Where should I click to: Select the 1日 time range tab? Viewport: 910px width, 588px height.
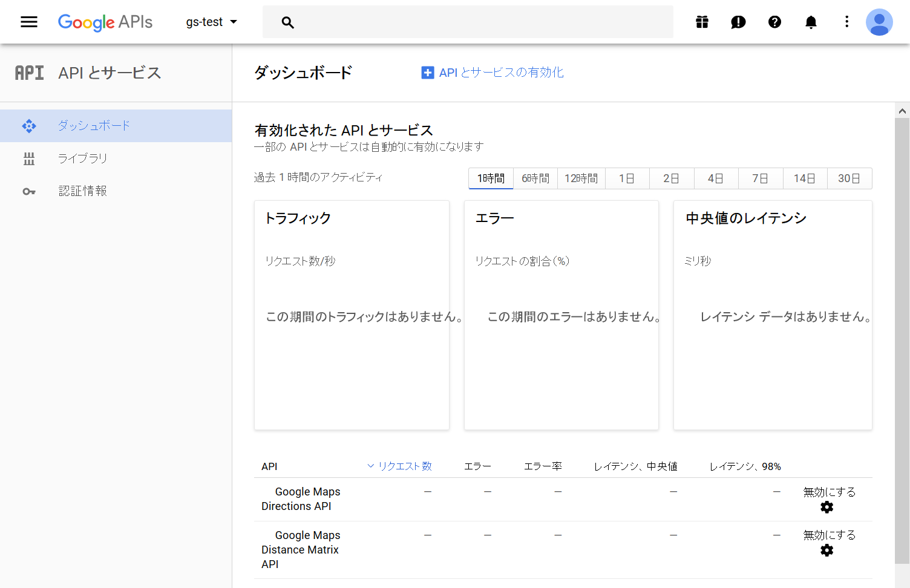627,178
